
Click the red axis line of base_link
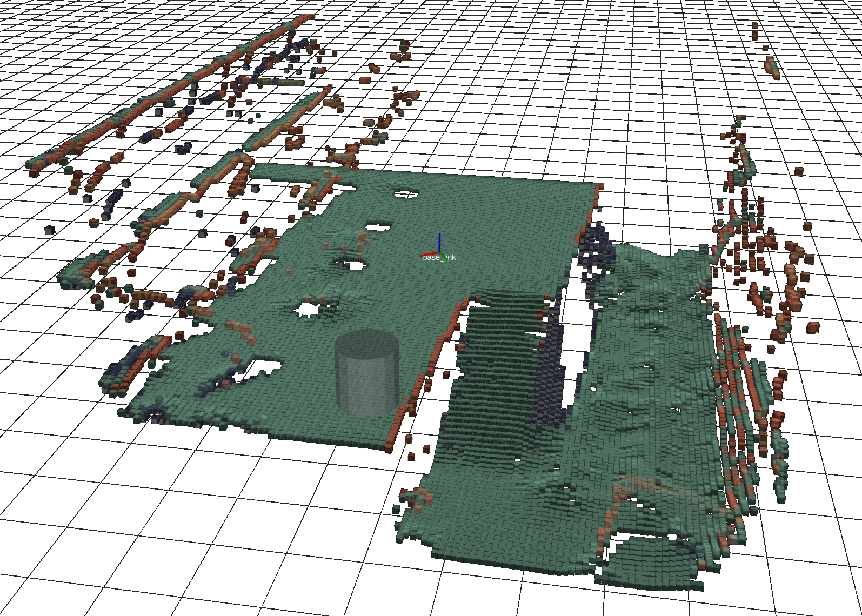click(x=430, y=254)
